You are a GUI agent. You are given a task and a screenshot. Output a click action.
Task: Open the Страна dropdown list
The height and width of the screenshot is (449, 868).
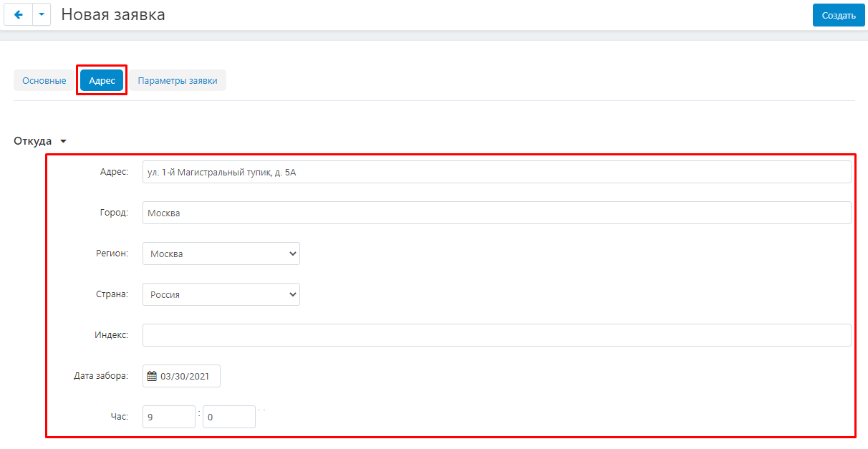tap(221, 294)
